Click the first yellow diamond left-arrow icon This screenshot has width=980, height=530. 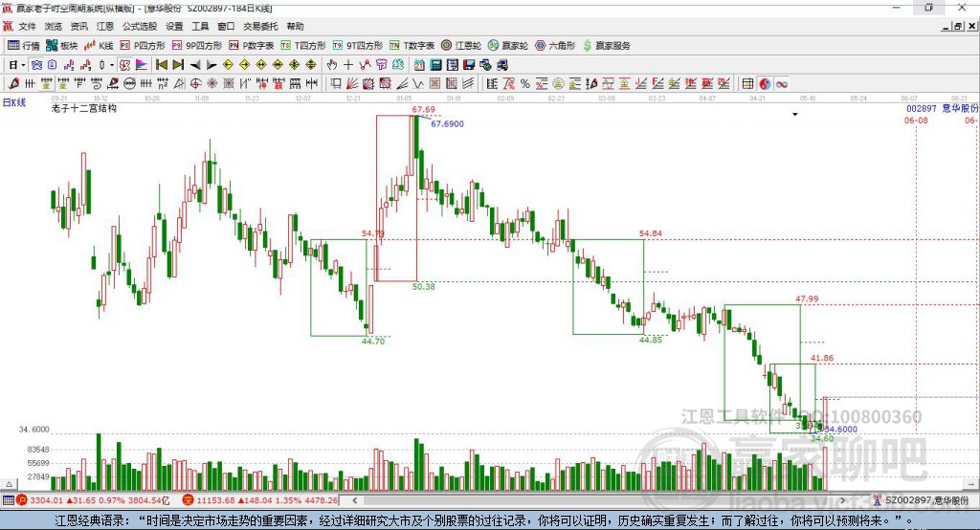tap(228, 65)
